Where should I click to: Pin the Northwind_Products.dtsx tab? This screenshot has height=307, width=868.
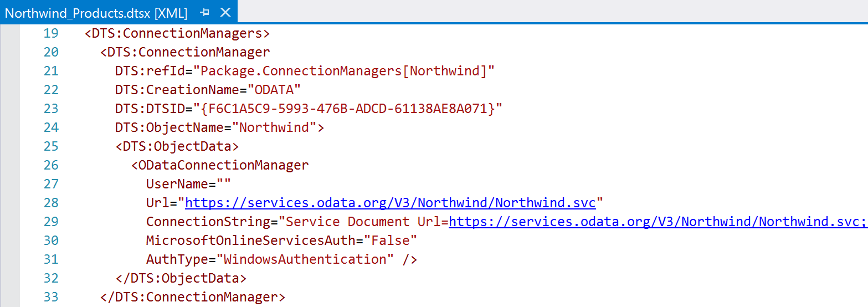click(204, 12)
